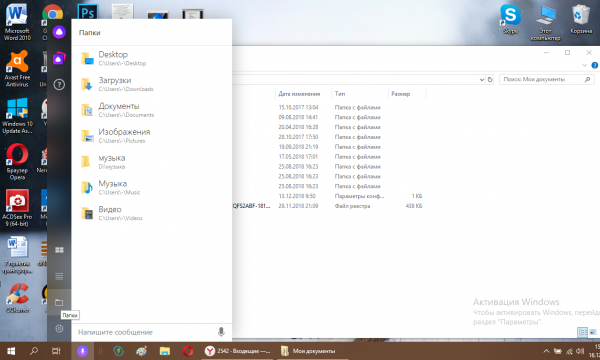Open Alice settings gear icon
This screenshot has width=600, height=360.
[59, 329]
